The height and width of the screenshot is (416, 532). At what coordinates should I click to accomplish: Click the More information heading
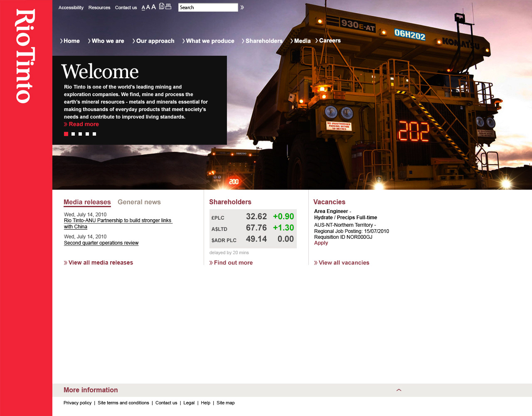pyautogui.click(x=91, y=390)
